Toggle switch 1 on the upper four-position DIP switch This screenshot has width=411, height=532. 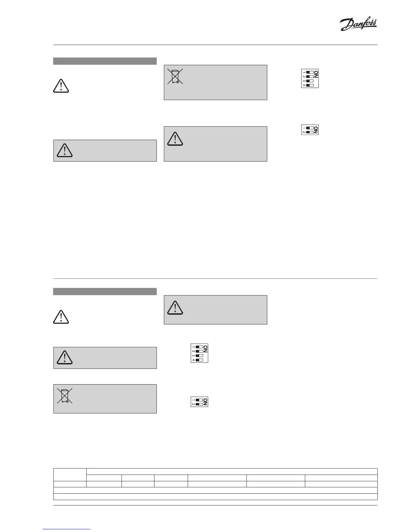310,72
